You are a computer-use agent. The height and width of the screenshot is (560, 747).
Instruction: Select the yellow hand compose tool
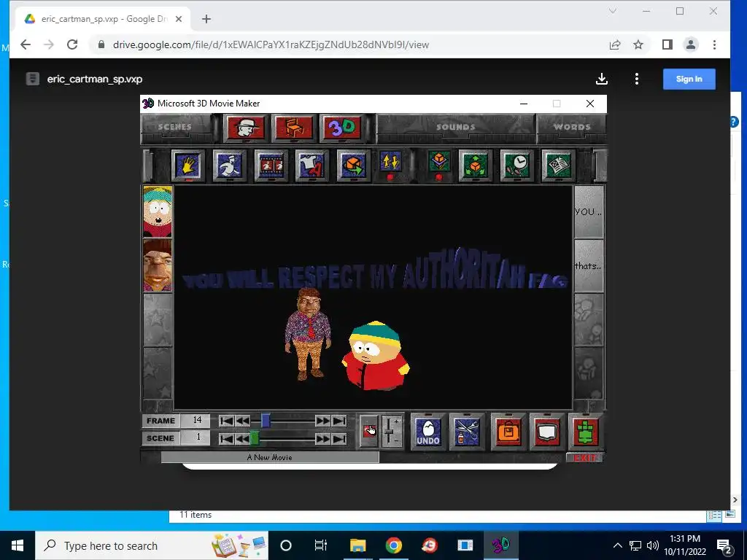(187, 166)
